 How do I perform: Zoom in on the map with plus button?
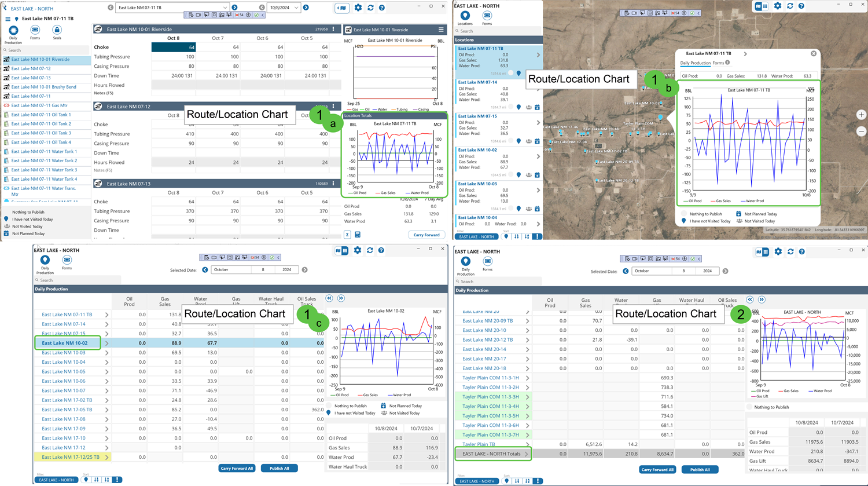(x=861, y=115)
